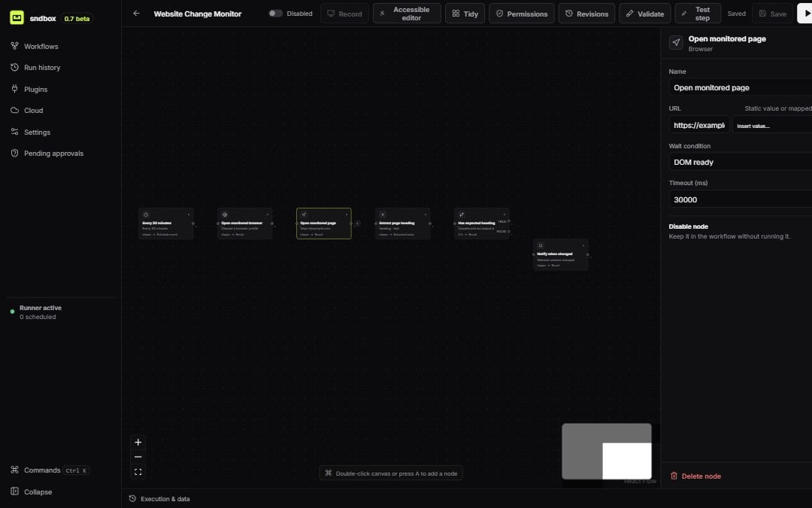Expand the Execution & data panel
Viewport: 812px width, 508px height.
click(159, 499)
